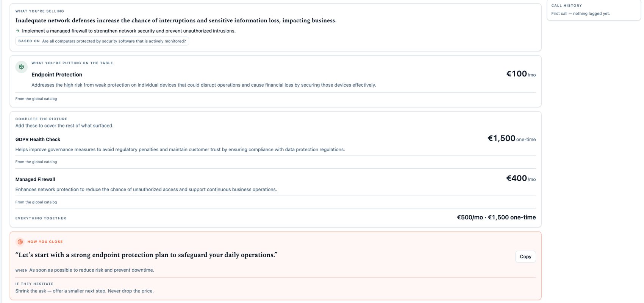Click 'From the global catalog' under Managed Firewall

(x=36, y=202)
